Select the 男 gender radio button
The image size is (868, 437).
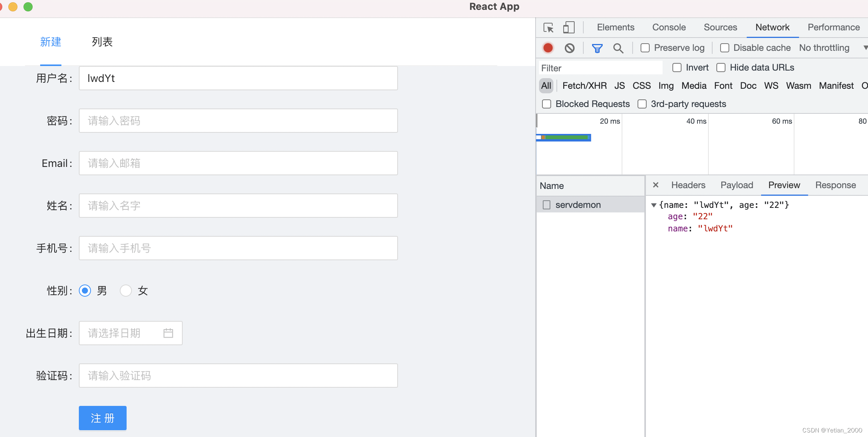(85, 291)
